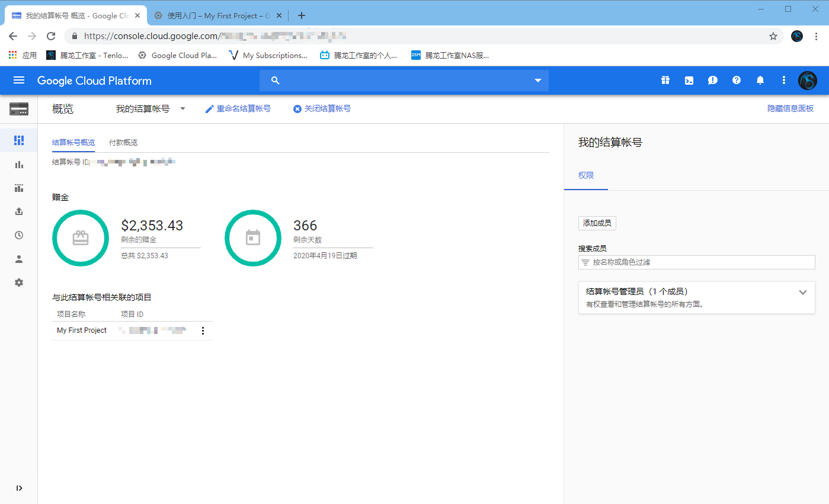Click the 总共 $2,353.43 total text

pyautogui.click(x=145, y=256)
